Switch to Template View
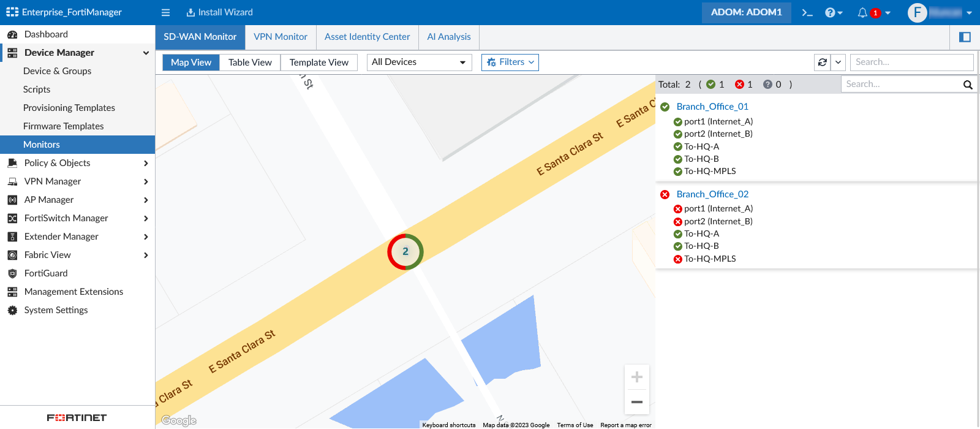Image resolution: width=980 pixels, height=429 pixels. tap(318, 63)
